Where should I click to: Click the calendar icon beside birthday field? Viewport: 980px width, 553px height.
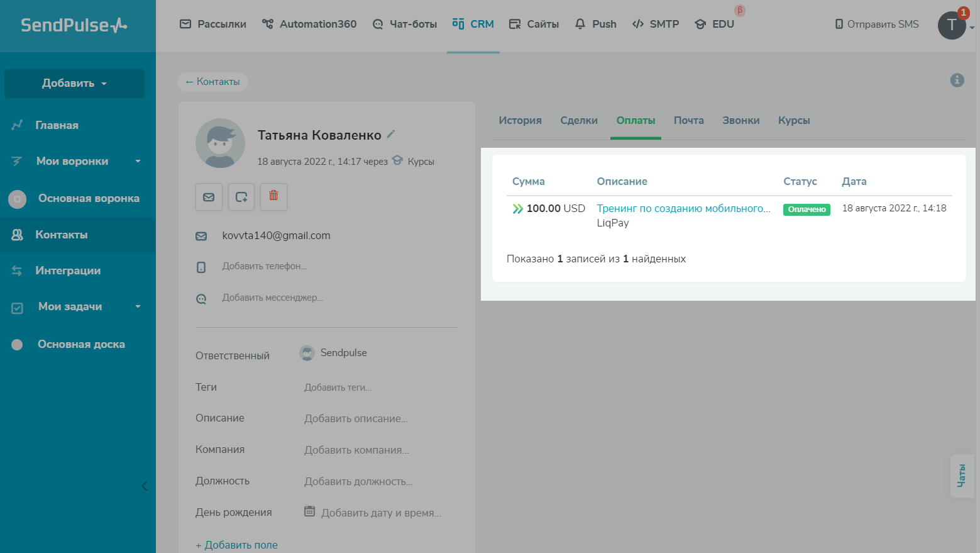[309, 511]
